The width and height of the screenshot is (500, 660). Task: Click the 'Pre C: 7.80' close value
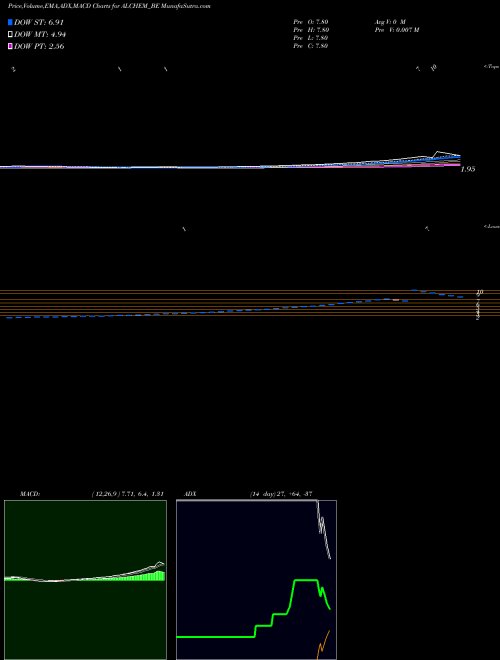point(311,46)
